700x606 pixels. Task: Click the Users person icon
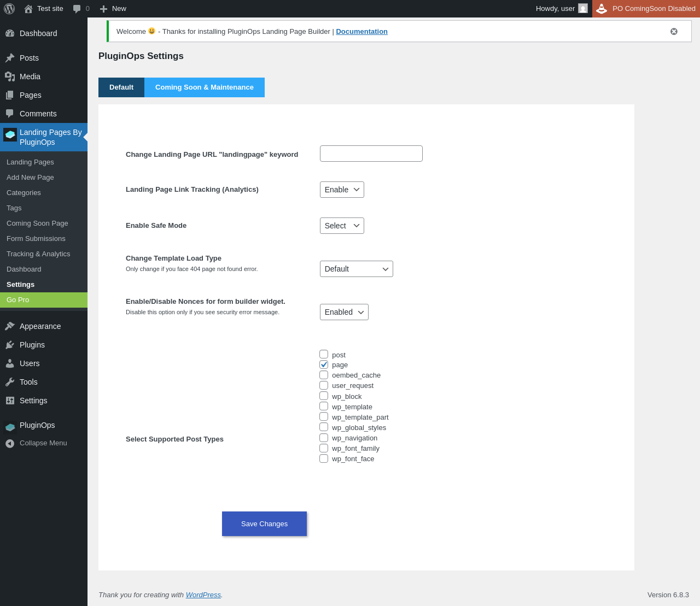(10, 363)
